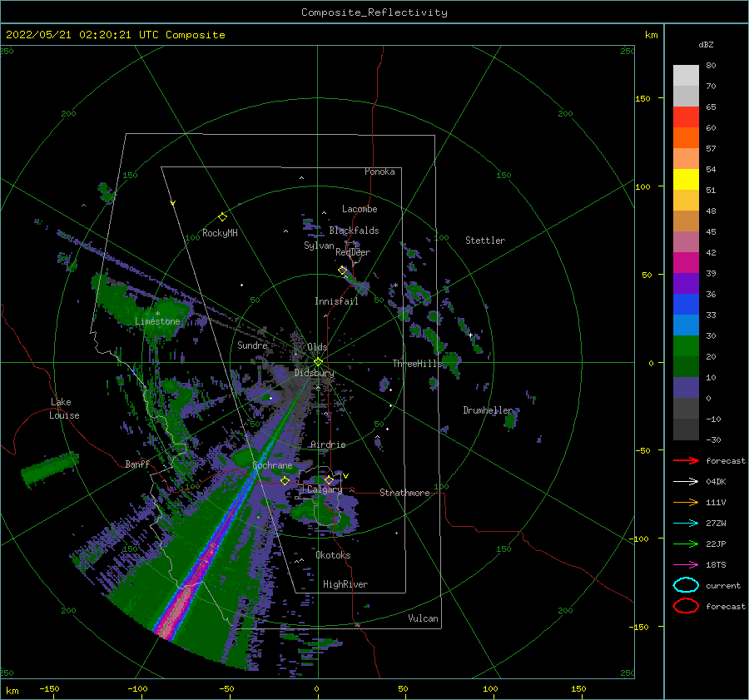Click the Drumheller label
The height and width of the screenshot is (700, 749).
(x=488, y=410)
